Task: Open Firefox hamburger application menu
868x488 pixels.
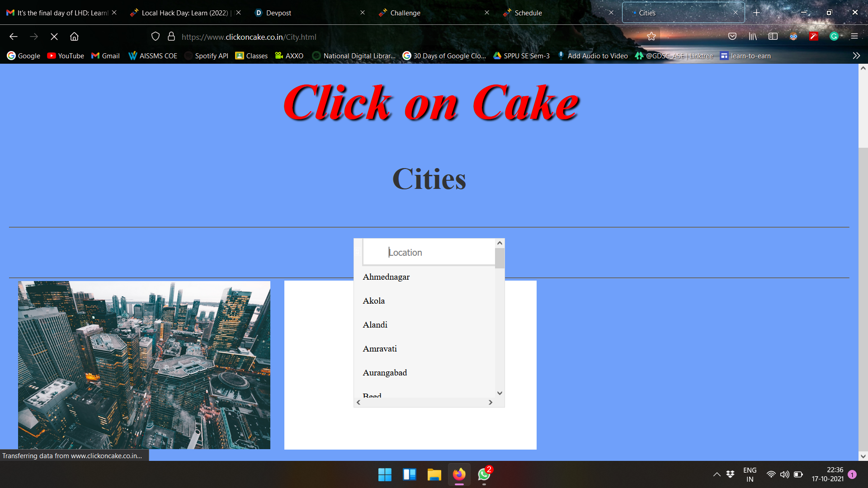Action: pyautogui.click(x=854, y=37)
